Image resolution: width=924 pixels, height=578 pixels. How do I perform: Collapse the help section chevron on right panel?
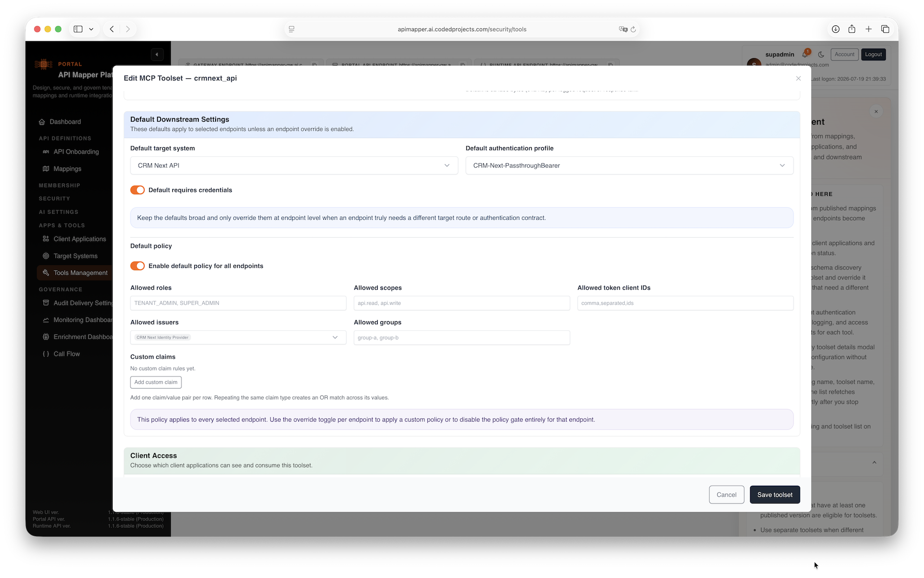click(x=874, y=463)
